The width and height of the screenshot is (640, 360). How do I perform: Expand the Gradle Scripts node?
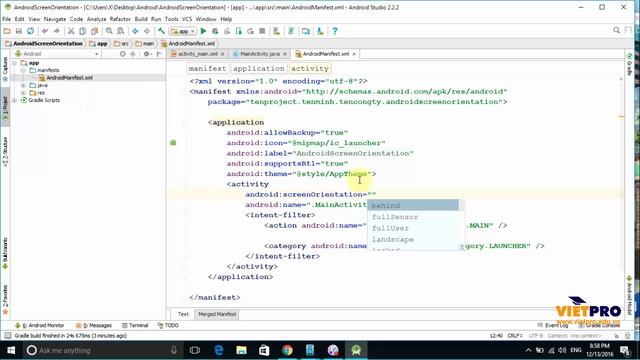click(x=15, y=100)
